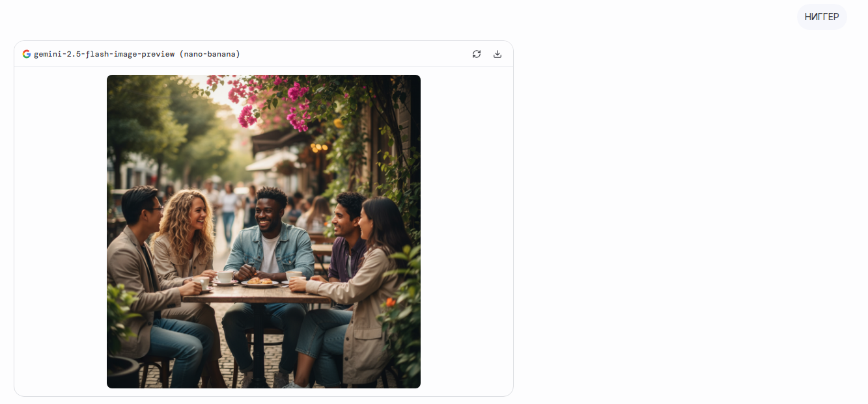Regenerate the nano-banana response
Viewport: 868px width, 404px height.
pos(477,54)
